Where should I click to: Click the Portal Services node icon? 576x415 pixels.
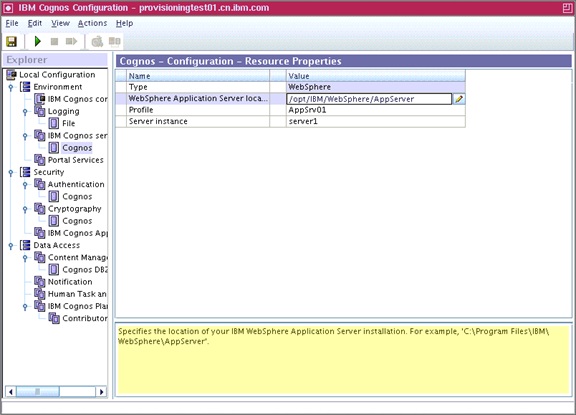(40, 160)
